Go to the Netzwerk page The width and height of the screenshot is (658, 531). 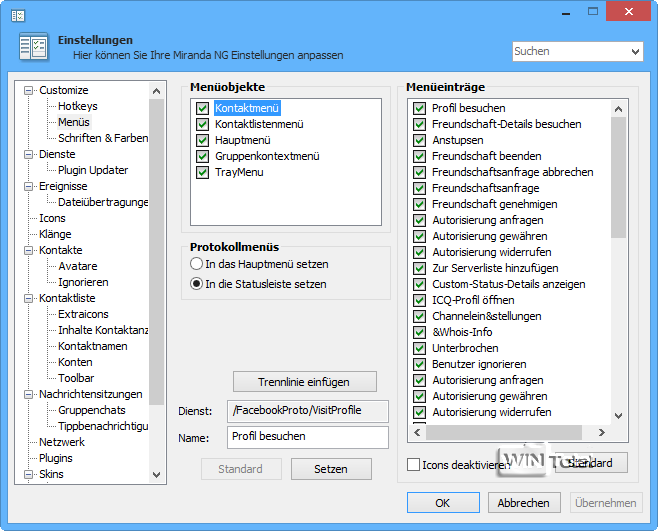[62, 442]
